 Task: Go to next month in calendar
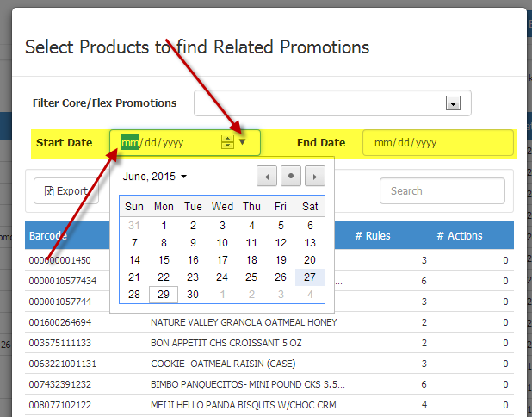coord(315,177)
